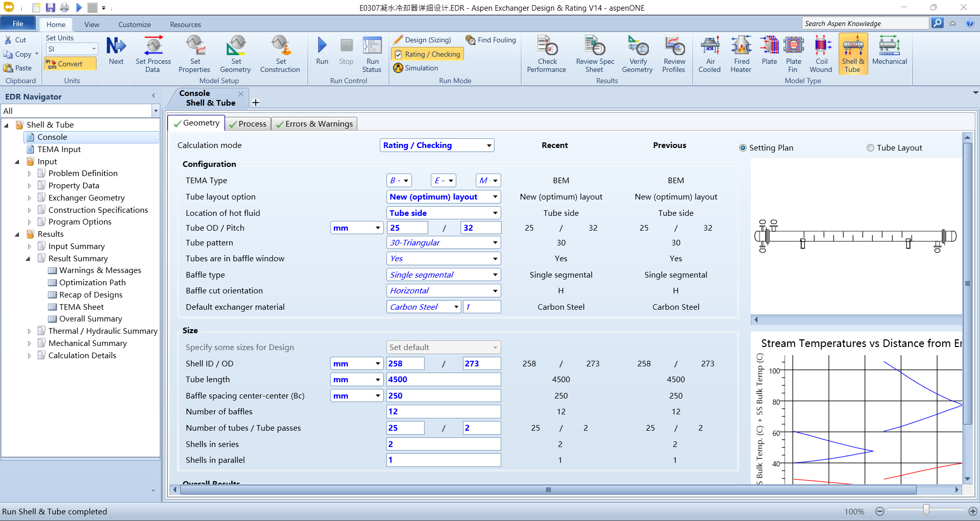The width and height of the screenshot is (980, 521).
Task: Select Plate Fin model type
Action: (x=793, y=54)
